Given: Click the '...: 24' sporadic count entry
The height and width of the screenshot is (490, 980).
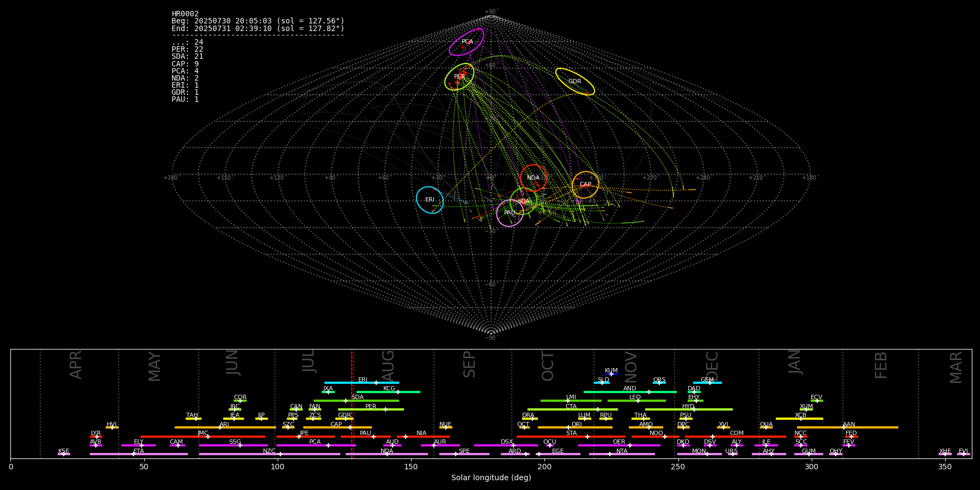Looking at the screenshot, I should coord(187,42).
